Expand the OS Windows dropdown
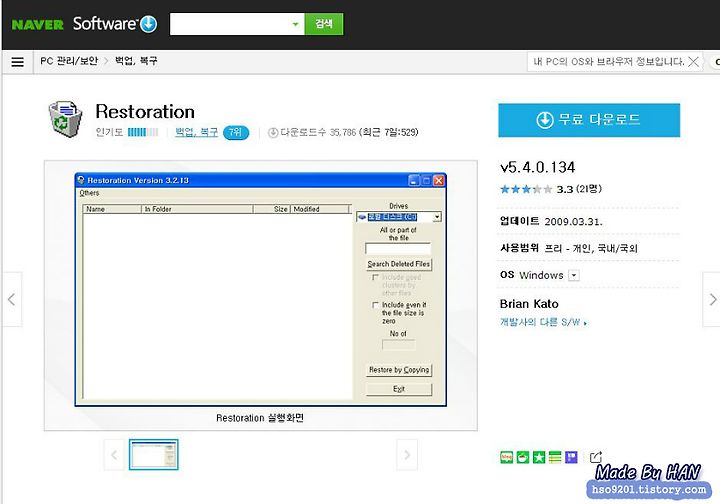 (574, 275)
